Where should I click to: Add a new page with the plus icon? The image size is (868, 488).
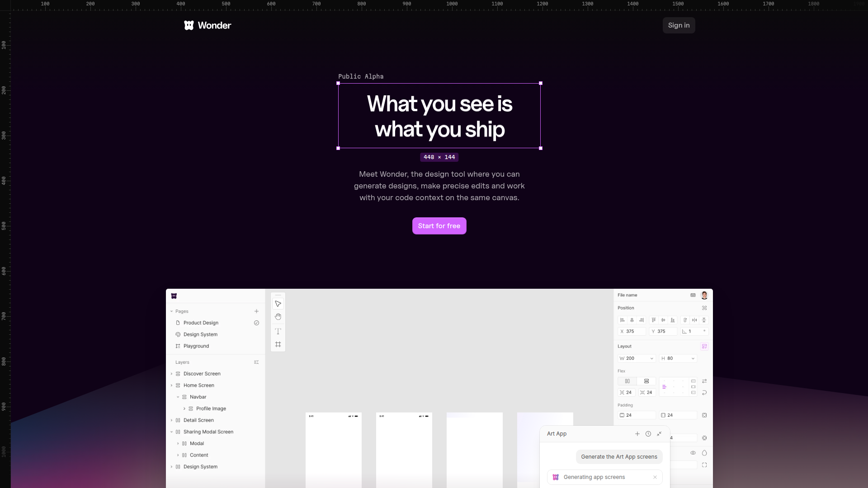tap(256, 311)
